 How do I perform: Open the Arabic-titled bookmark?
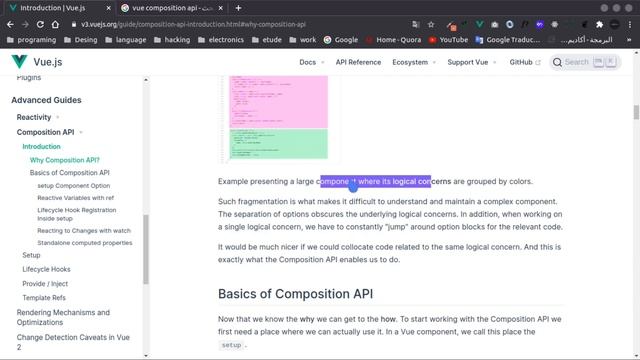tap(580, 40)
